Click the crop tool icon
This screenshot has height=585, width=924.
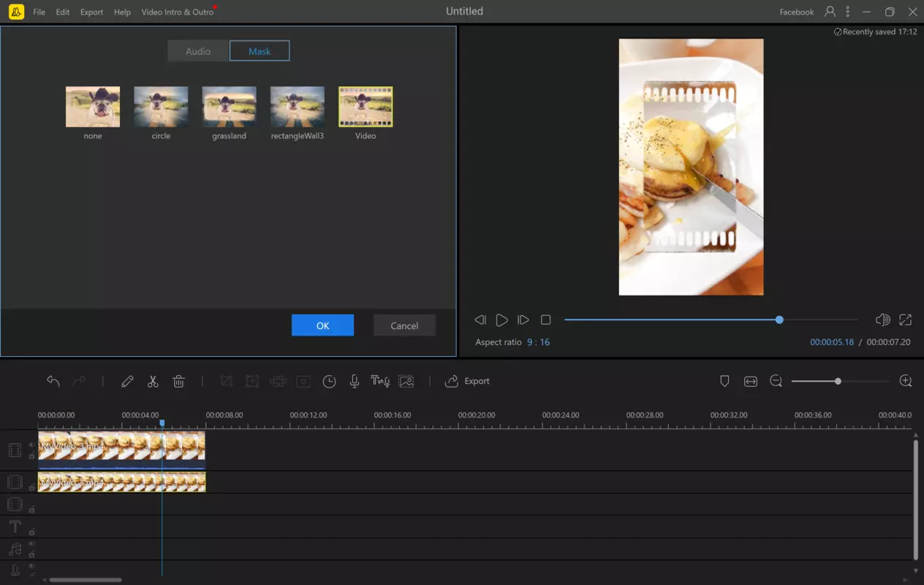pos(227,381)
